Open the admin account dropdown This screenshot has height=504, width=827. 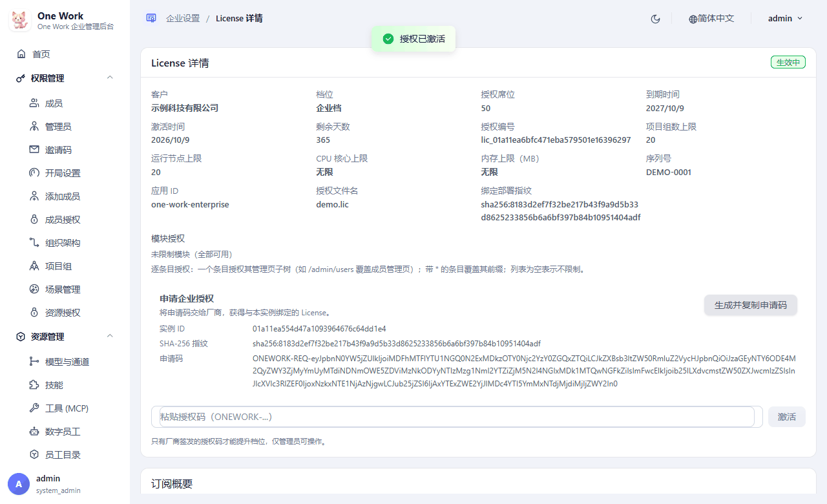pyautogui.click(x=785, y=19)
